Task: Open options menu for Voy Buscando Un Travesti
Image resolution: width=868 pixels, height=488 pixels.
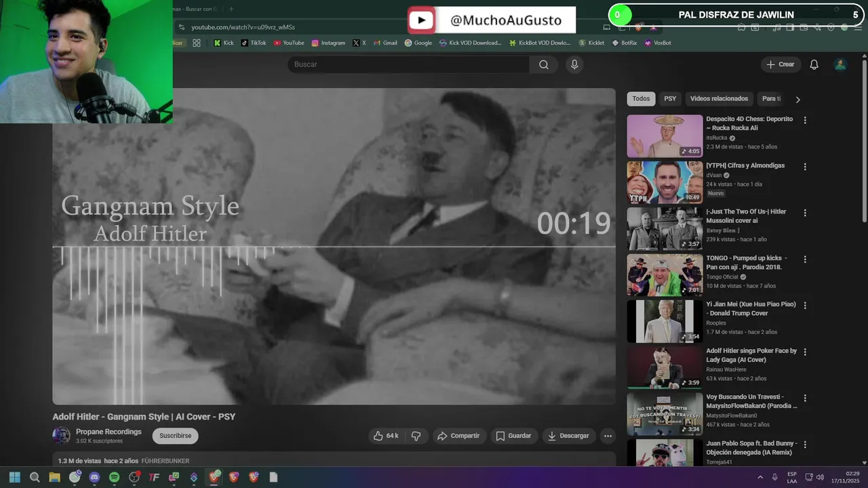Action: pos(805,399)
